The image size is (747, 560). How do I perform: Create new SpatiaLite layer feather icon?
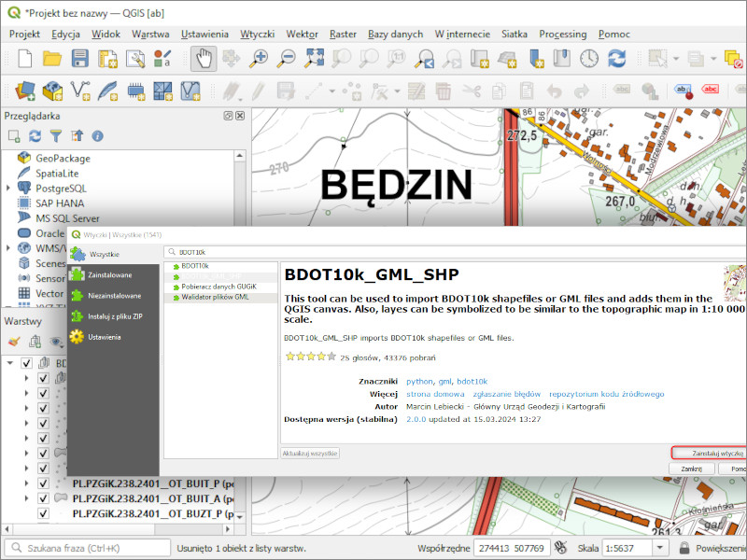click(x=107, y=91)
